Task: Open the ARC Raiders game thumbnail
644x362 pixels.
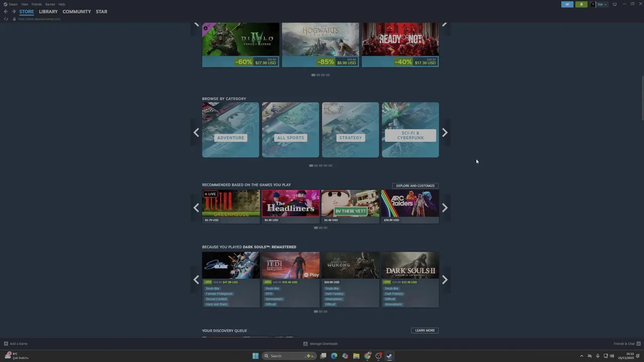Action: pyautogui.click(x=410, y=203)
